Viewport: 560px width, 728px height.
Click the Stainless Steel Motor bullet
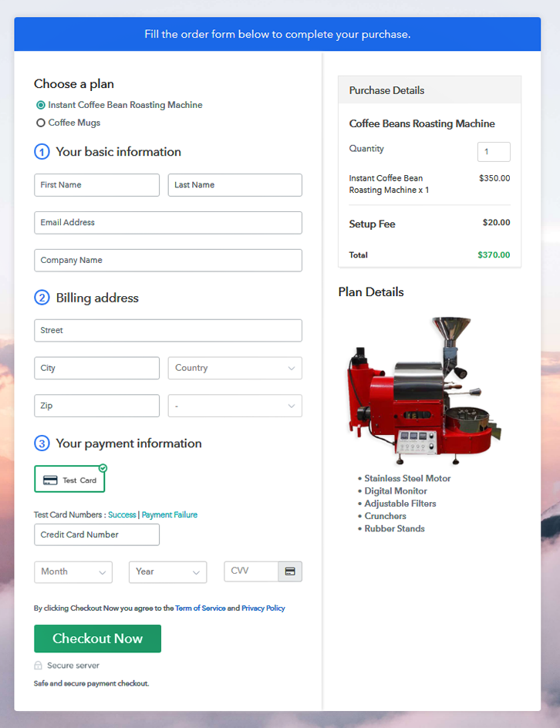pyautogui.click(x=407, y=478)
